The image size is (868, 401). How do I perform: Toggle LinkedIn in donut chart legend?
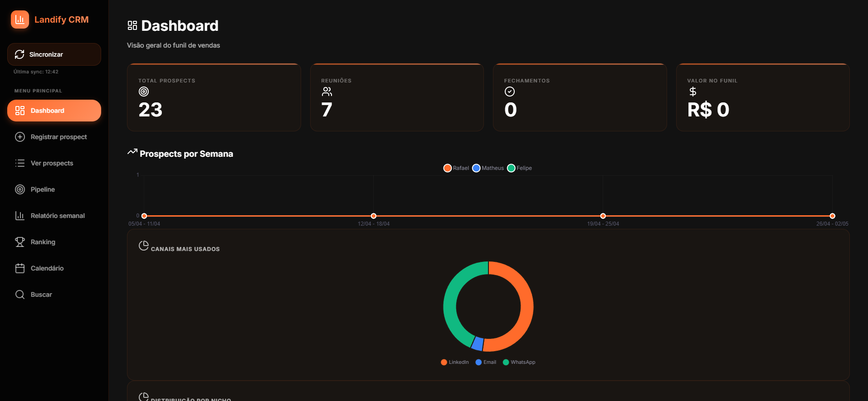pos(455,362)
